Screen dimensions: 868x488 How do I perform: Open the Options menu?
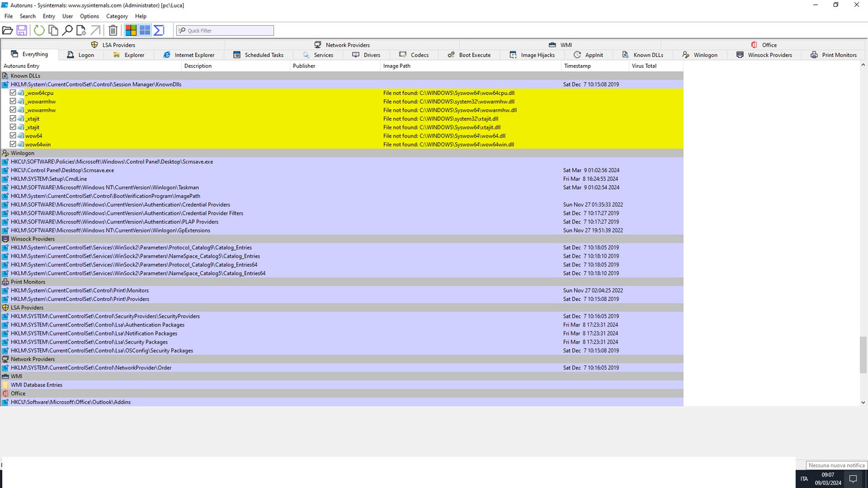pyautogui.click(x=90, y=16)
